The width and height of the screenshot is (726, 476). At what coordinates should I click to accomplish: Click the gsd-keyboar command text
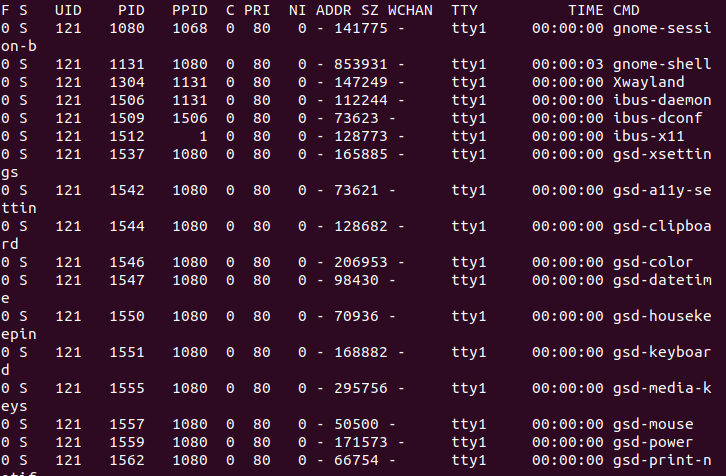pyautogui.click(x=662, y=352)
